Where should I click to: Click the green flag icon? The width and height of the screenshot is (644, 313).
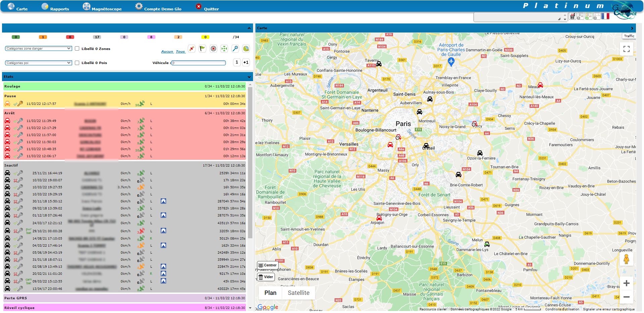pos(202,49)
